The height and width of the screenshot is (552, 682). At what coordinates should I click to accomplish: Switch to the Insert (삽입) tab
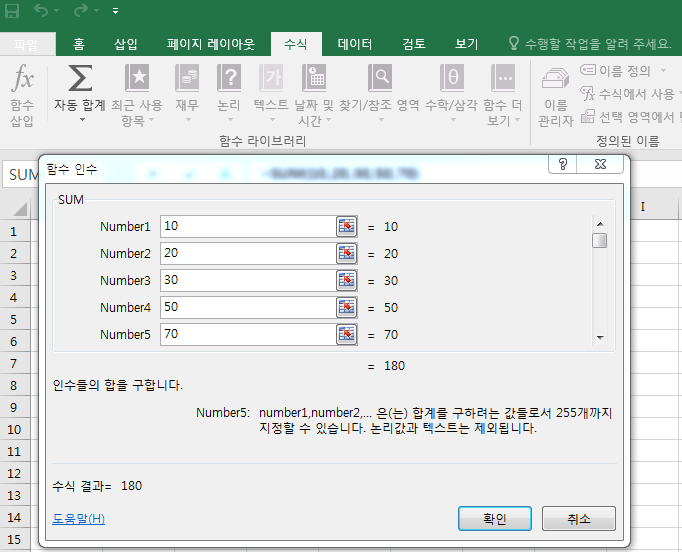click(125, 44)
